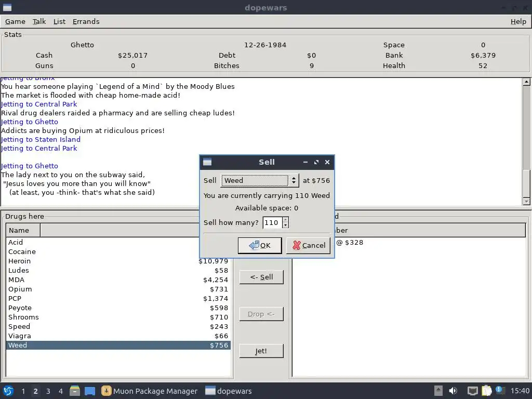Click the date 12-26-1984 in Stats
The height and width of the screenshot is (399, 532).
(265, 45)
